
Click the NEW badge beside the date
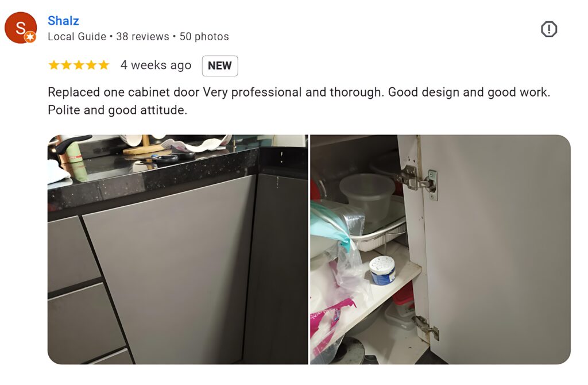pos(220,66)
